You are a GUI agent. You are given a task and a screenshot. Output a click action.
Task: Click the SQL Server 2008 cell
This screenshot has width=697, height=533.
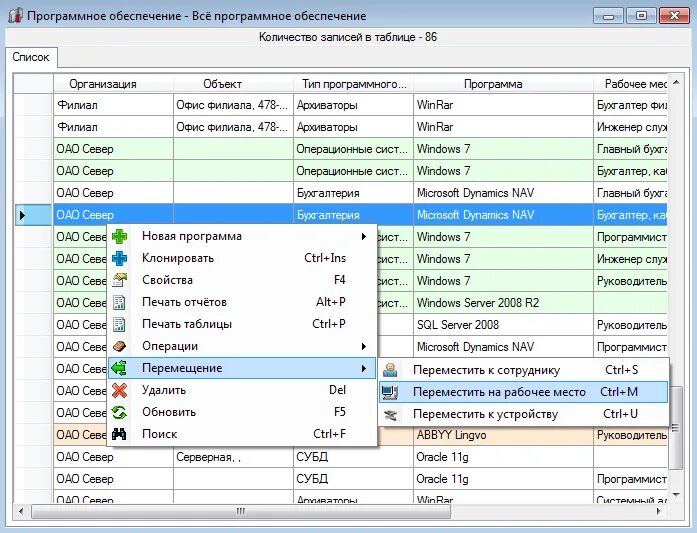[x=503, y=325]
